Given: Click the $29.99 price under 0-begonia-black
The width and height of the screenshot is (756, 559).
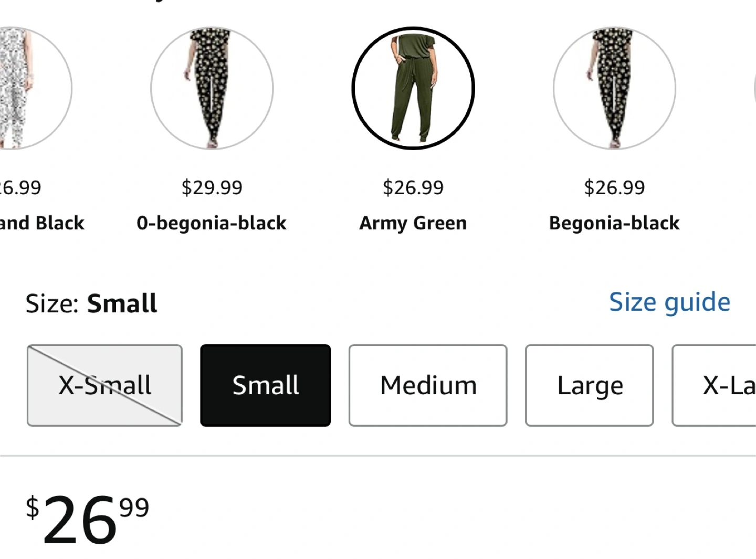Looking at the screenshot, I should tap(212, 187).
